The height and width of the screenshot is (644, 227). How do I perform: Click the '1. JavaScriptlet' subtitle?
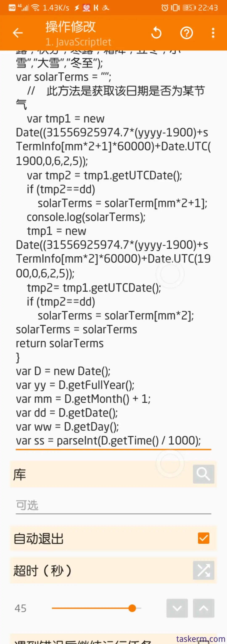[x=78, y=42]
